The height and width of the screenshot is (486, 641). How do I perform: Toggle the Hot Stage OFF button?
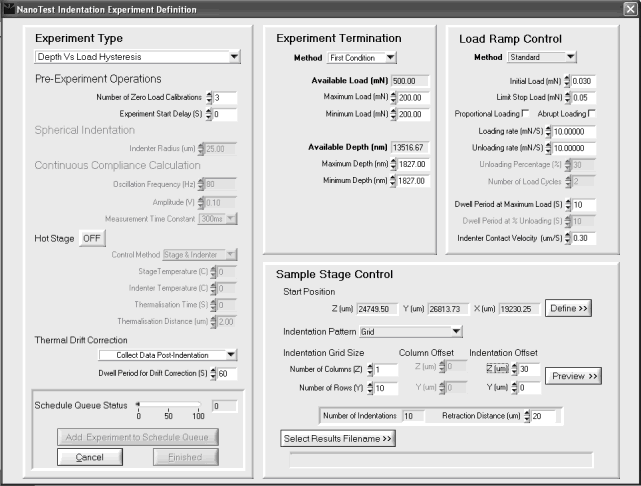pos(92,238)
